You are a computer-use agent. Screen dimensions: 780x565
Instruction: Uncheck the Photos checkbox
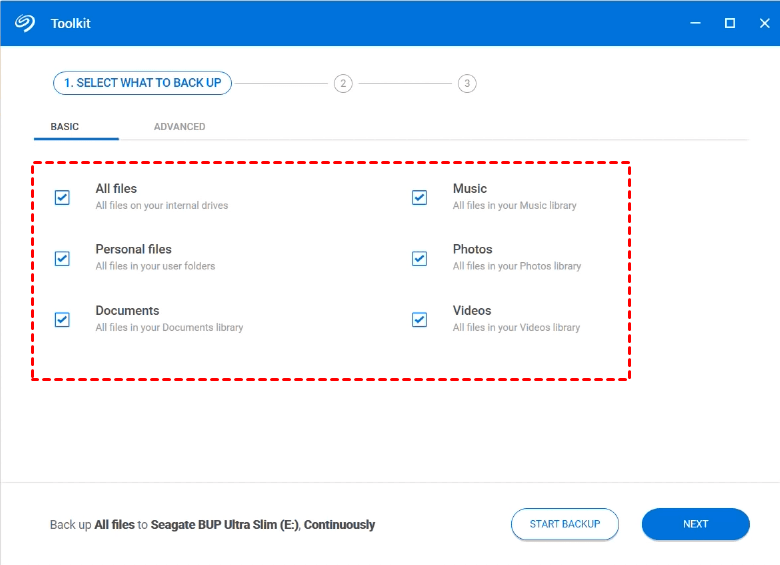click(419, 258)
